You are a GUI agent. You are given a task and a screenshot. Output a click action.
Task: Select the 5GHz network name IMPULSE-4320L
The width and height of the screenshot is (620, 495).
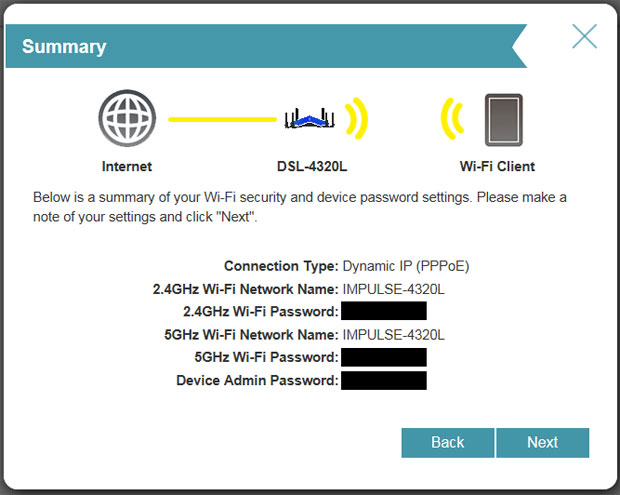pyautogui.click(x=393, y=335)
